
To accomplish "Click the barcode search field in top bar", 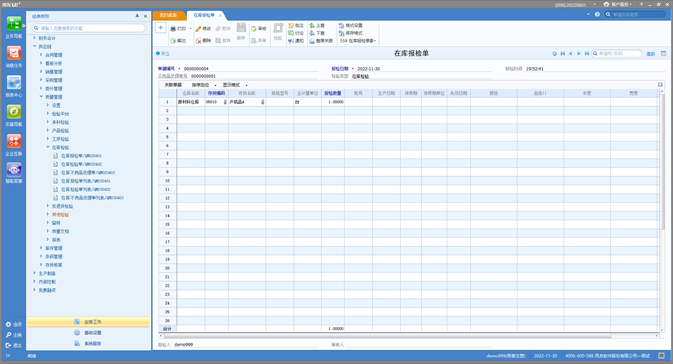I will [635, 15].
